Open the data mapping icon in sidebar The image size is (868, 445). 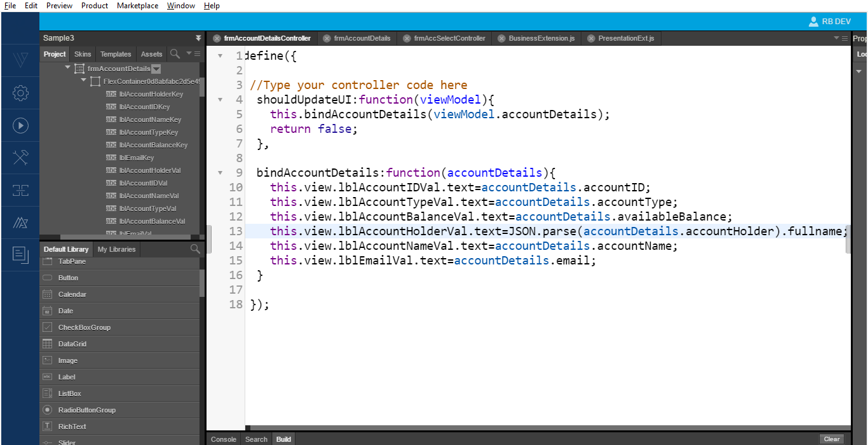20,191
